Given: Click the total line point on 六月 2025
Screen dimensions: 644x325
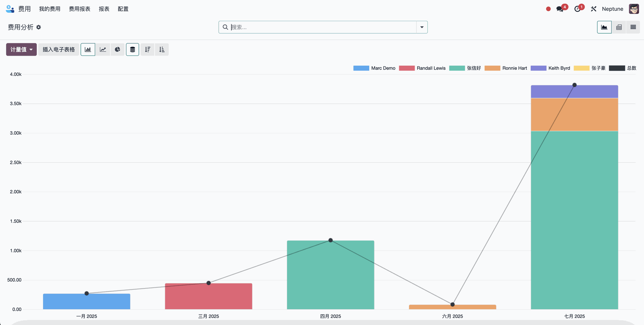Looking at the screenshot, I should [x=452, y=305].
